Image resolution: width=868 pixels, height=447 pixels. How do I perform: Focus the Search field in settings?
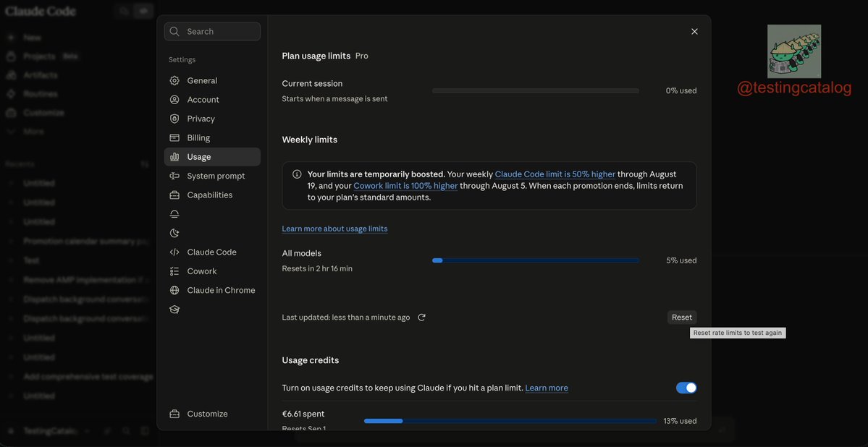pyautogui.click(x=212, y=32)
